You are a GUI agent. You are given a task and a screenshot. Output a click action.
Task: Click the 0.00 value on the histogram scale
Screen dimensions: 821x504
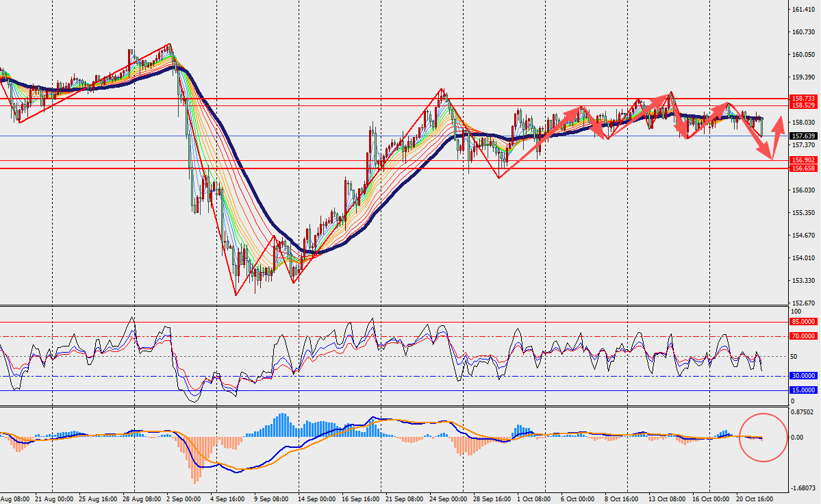click(797, 437)
